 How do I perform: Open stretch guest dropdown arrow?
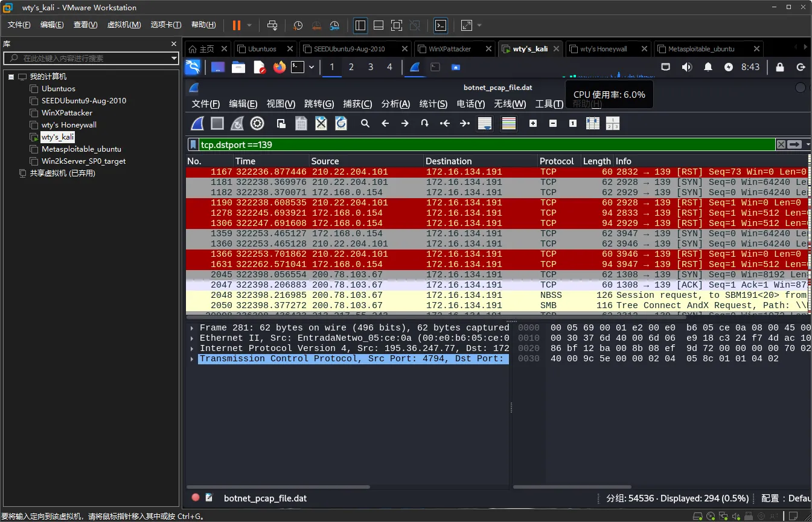pos(479,25)
